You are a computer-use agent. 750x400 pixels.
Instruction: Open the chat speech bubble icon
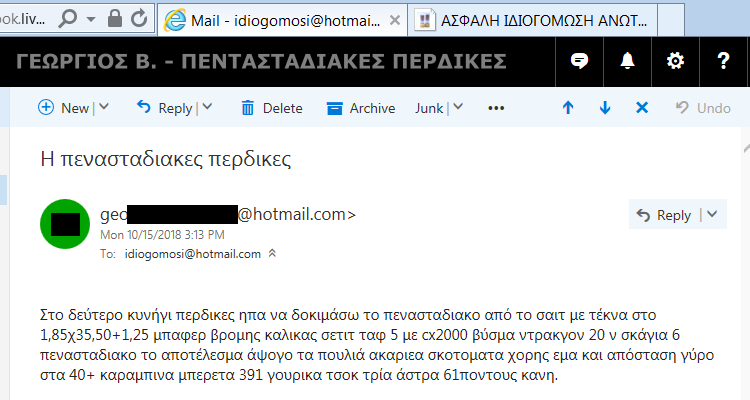click(x=579, y=61)
